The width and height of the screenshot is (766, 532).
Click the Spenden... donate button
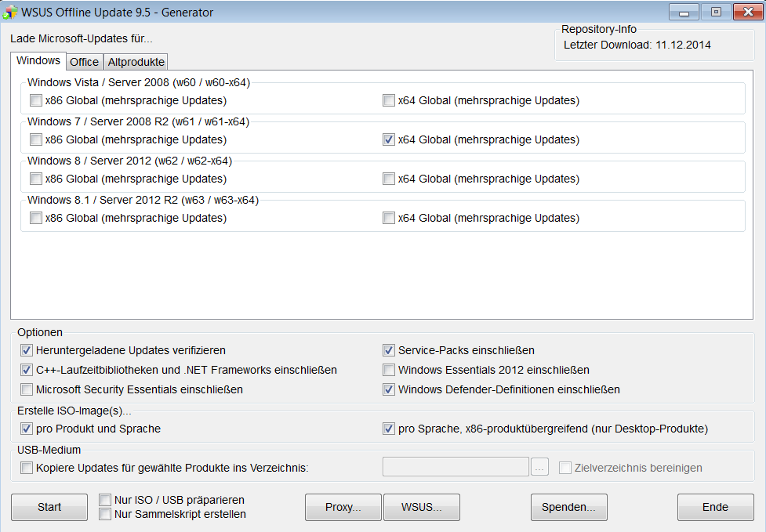tap(568, 507)
